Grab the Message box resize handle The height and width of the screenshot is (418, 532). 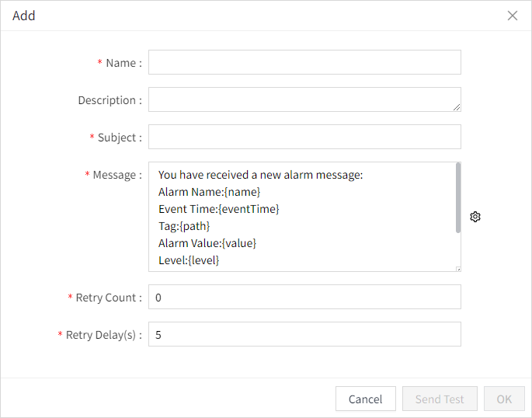tap(457, 268)
